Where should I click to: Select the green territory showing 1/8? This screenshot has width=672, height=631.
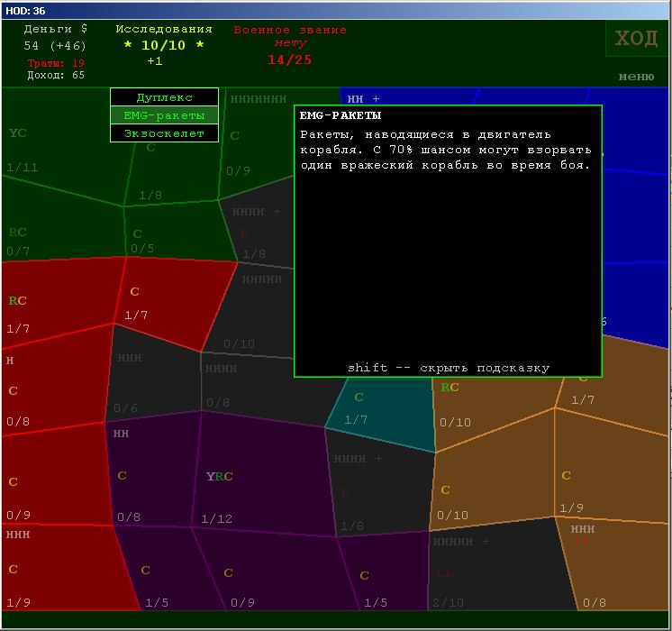tap(174, 171)
